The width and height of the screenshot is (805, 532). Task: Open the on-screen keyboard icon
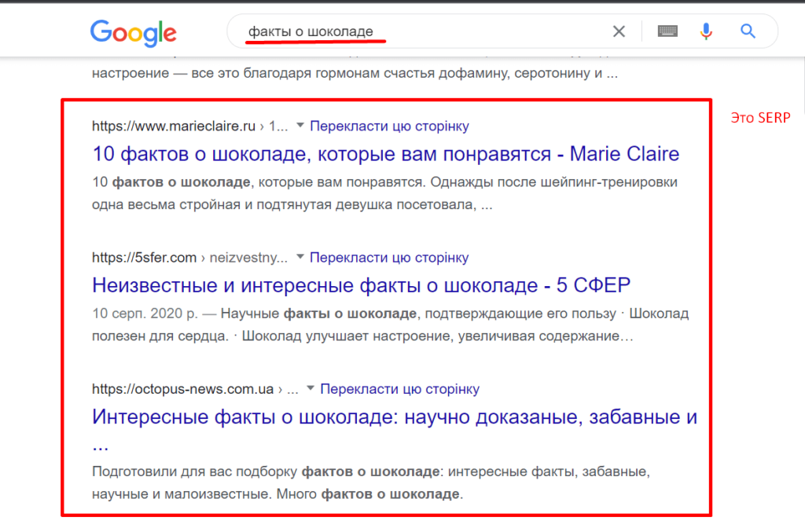pyautogui.click(x=667, y=31)
